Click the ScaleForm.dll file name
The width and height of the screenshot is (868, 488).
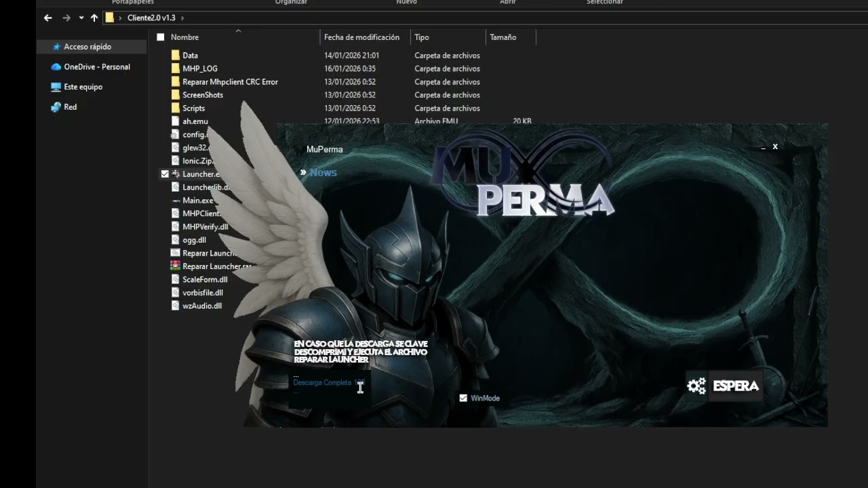(x=205, y=279)
